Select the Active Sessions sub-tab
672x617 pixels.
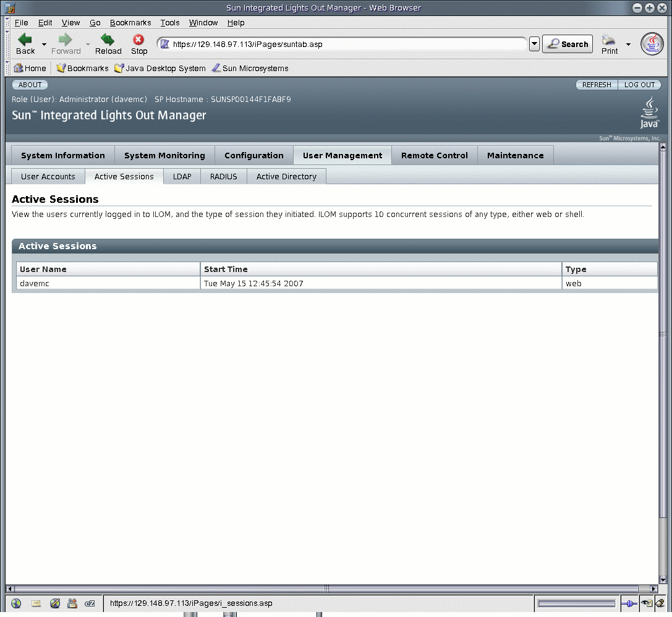pos(124,177)
